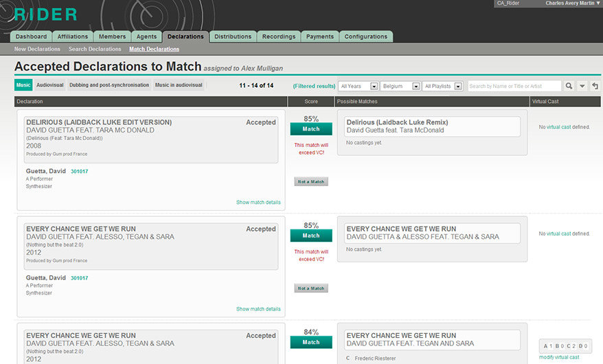Expand the Belgium country dropdown
Image resolution: width=603 pixels, height=364 pixels.
click(400, 86)
